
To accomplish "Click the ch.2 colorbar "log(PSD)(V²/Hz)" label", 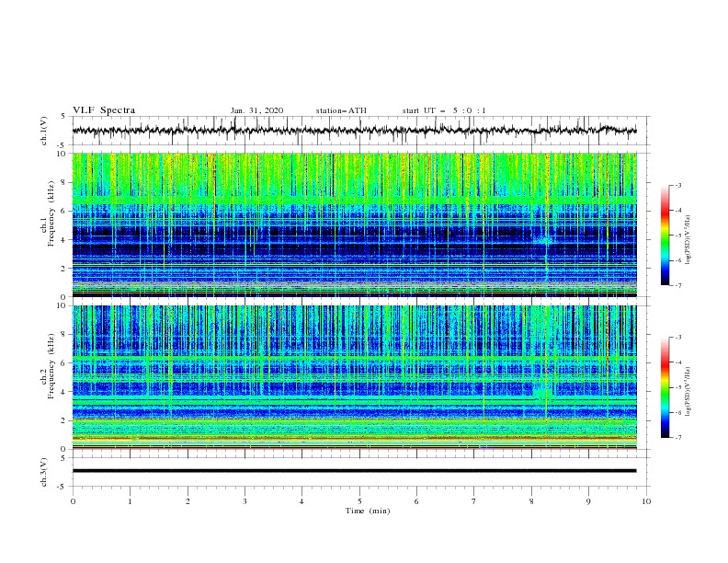I will 688,392.
